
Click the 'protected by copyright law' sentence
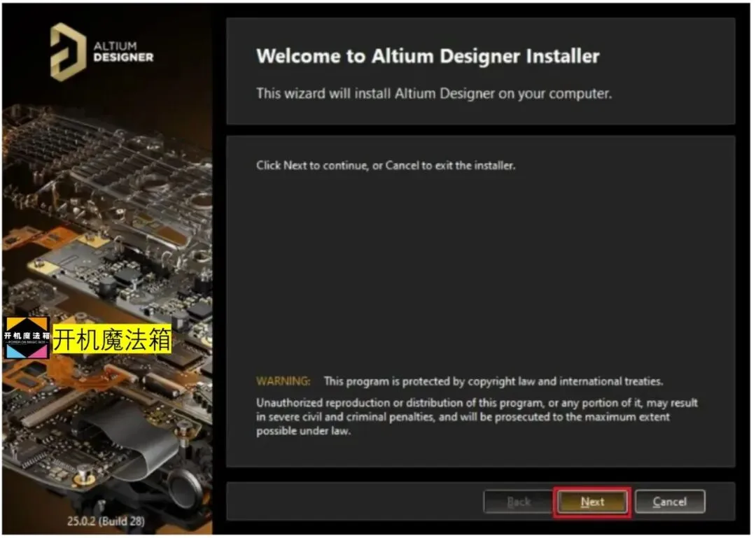click(493, 381)
